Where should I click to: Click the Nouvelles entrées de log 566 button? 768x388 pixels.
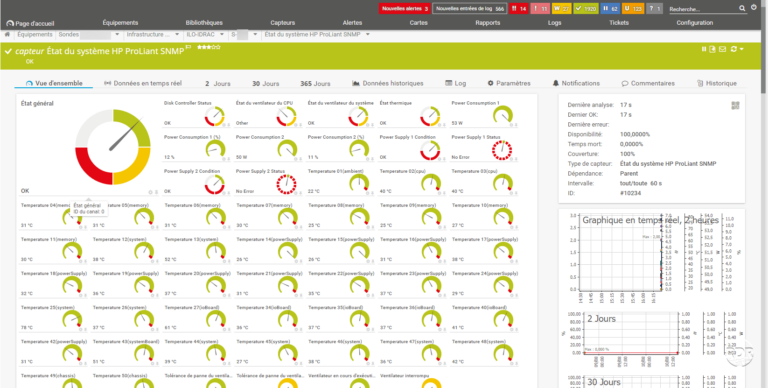tap(469, 9)
